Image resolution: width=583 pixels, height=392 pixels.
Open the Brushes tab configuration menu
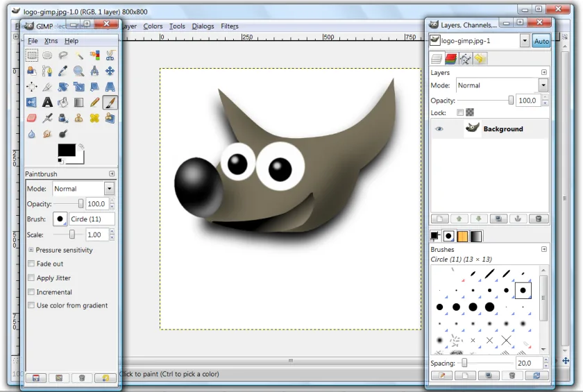coord(544,249)
